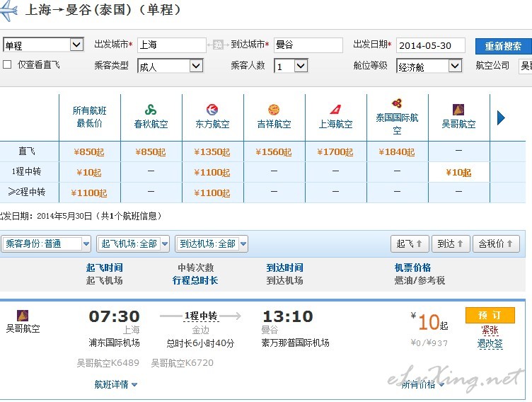Click the 浦东国际机场 departure airport text
Screen dimensions: 532x402
point(115,343)
